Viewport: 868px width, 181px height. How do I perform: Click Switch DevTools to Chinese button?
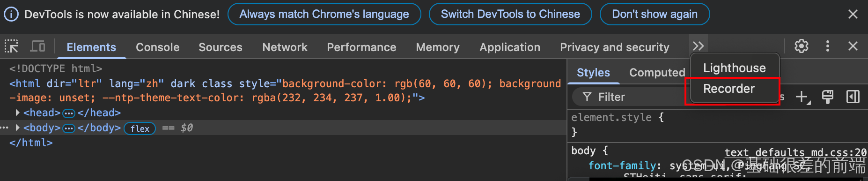pyautogui.click(x=510, y=15)
